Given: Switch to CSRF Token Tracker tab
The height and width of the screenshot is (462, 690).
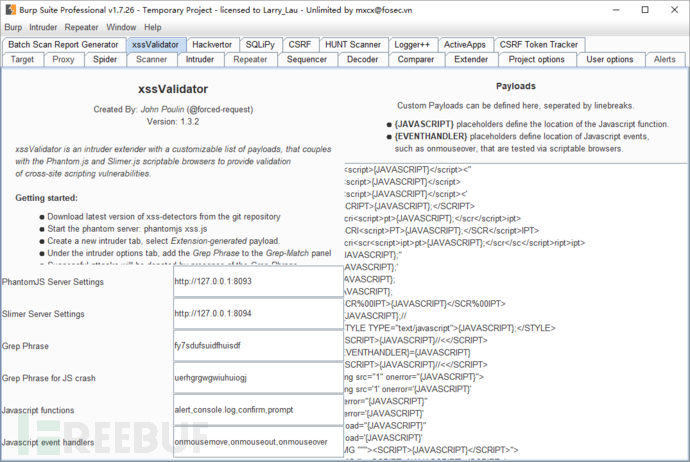Looking at the screenshot, I should (x=539, y=45).
